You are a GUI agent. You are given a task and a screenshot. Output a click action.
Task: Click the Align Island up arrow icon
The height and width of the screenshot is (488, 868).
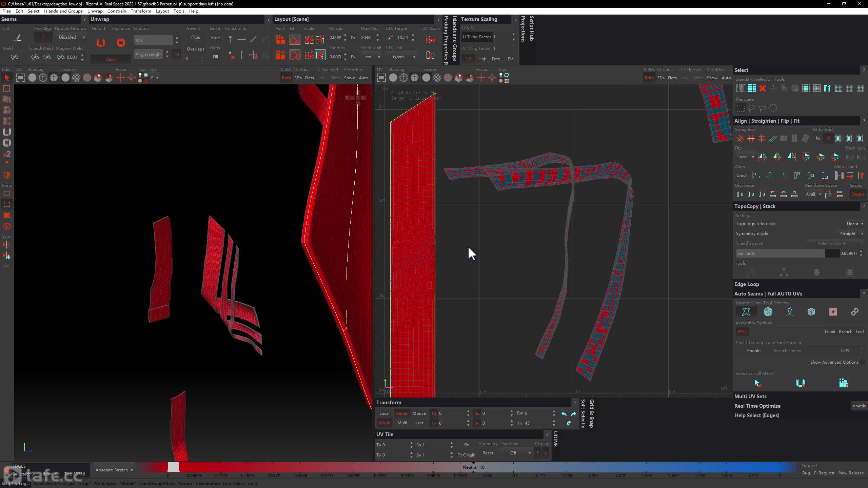point(861,176)
